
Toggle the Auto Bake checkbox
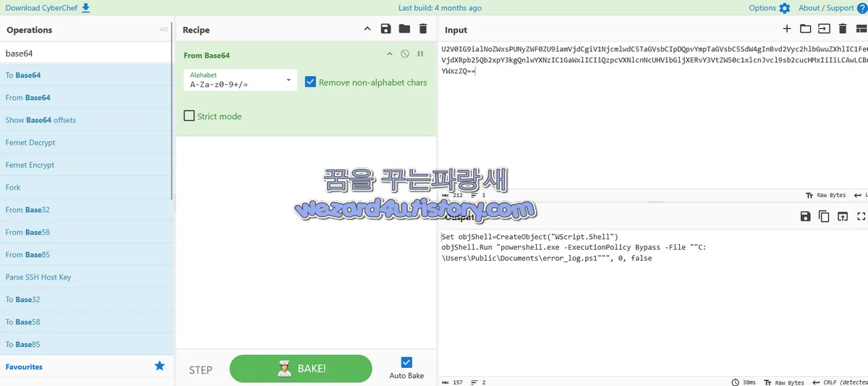point(407,362)
